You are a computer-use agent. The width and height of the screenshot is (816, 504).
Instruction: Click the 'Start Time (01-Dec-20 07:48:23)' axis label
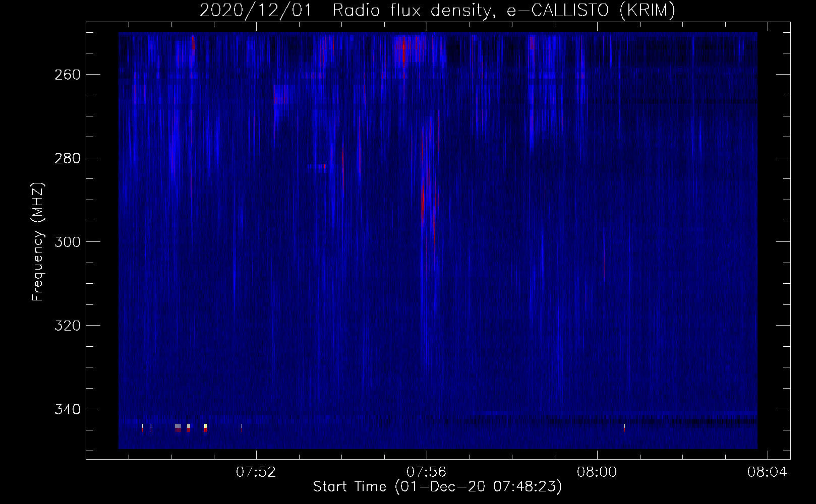click(x=437, y=487)
